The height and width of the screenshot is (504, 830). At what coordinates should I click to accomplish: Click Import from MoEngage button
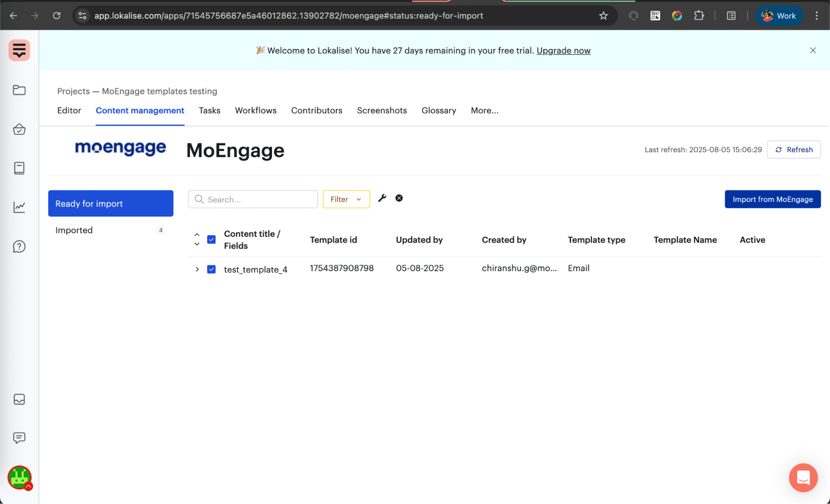click(772, 199)
